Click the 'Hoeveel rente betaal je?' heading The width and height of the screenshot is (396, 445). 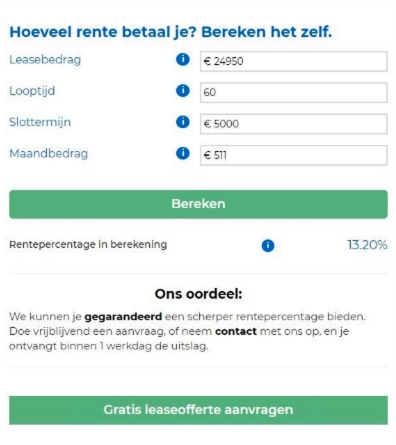coord(103,32)
